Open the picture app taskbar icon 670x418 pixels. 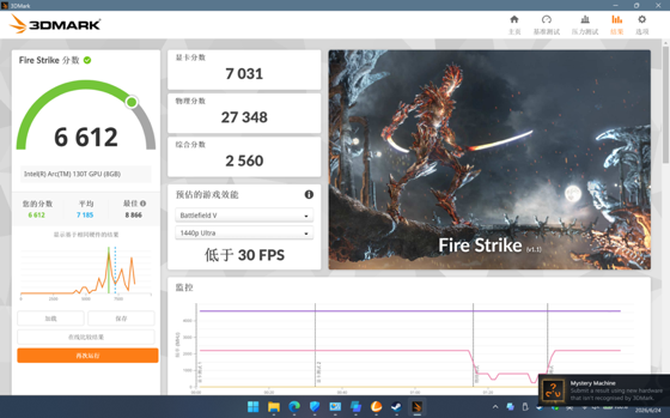pos(335,406)
